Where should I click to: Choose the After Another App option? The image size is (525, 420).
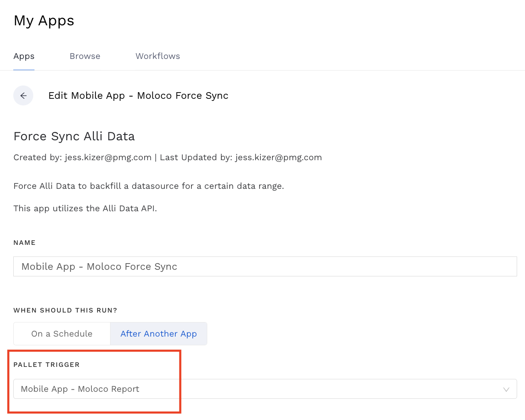click(x=159, y=334)
